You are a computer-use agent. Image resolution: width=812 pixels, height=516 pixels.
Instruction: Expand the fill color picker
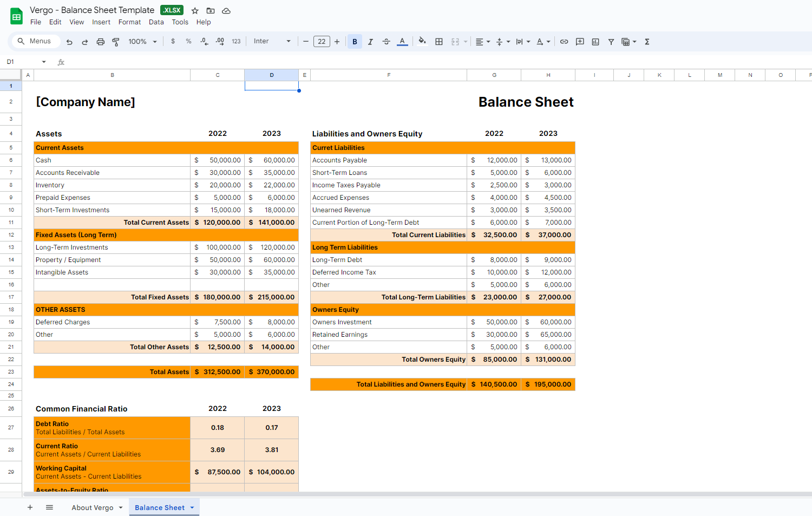422,41
